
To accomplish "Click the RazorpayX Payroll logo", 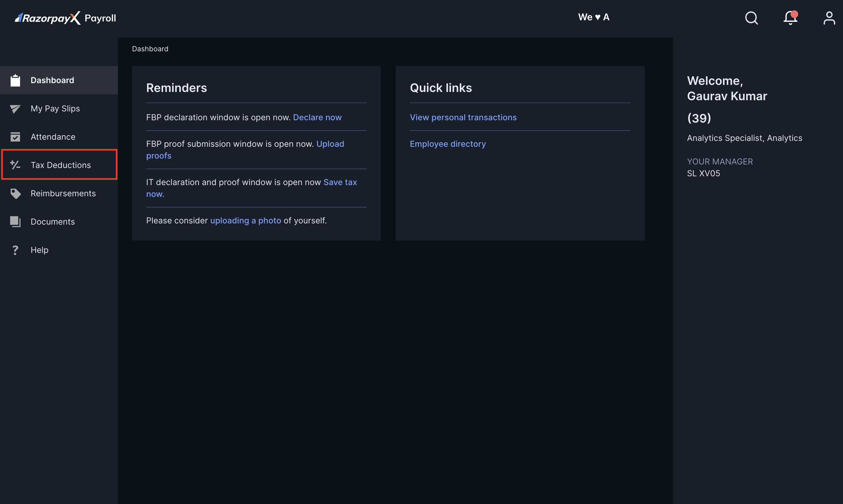I will 65,18.
